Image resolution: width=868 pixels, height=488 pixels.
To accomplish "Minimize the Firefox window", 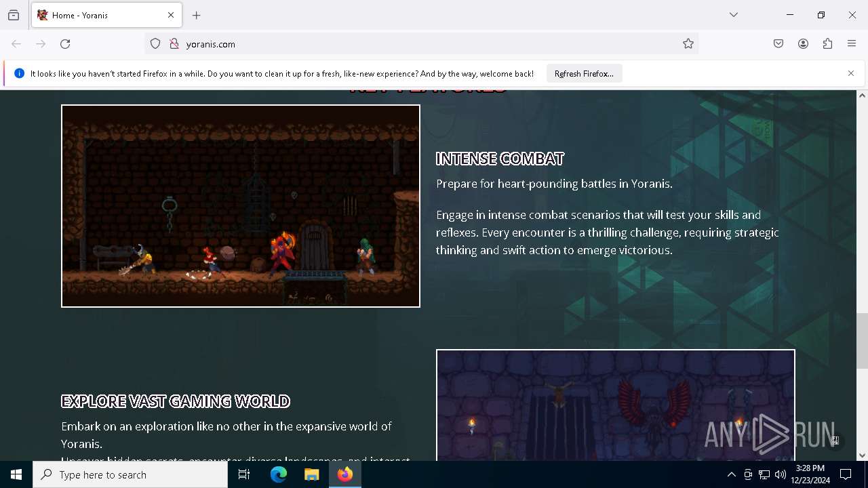I will click(x=790, y=15).
